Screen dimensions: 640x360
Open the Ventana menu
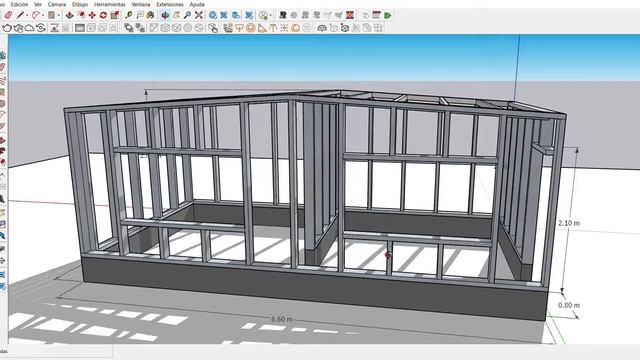tap(141, 4)
